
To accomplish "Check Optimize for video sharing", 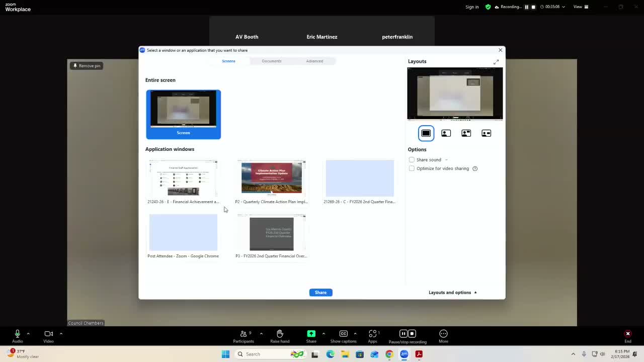I will click(412, 168).
